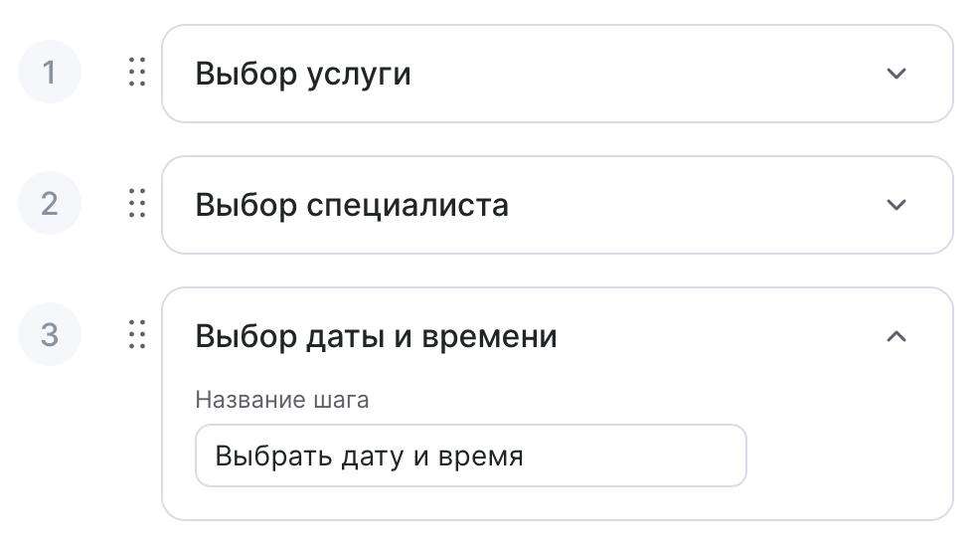The width and height of the screenshot is (980, 547).
Task: Click drag handle beside Выбор специалиста
Action: click(x=138, y=205)
